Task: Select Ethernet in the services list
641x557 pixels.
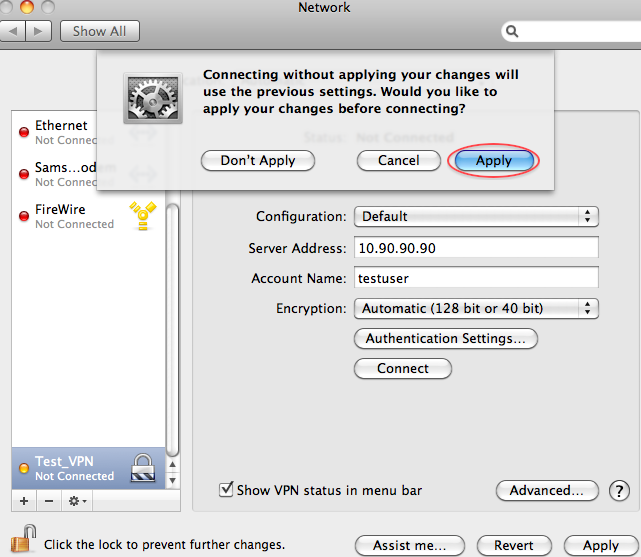Action: pos(61,126)
